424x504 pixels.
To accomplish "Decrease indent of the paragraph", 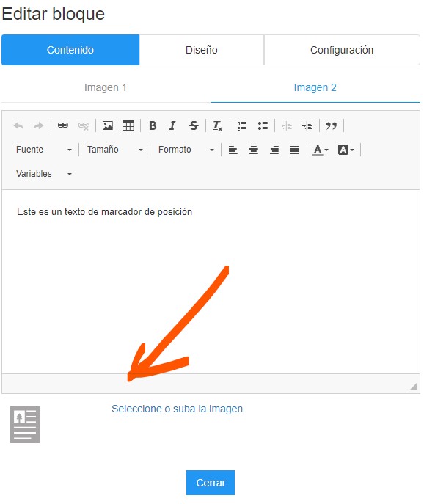I will pyautogui.click(x=287, y=125).
